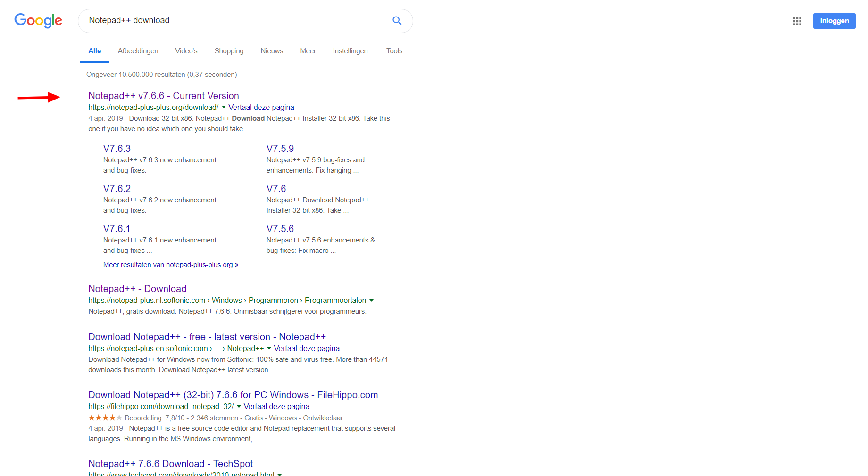Screen dimensions: 868x476
Task: Click the magnifier search icon
Action: [x=397, y=21]
